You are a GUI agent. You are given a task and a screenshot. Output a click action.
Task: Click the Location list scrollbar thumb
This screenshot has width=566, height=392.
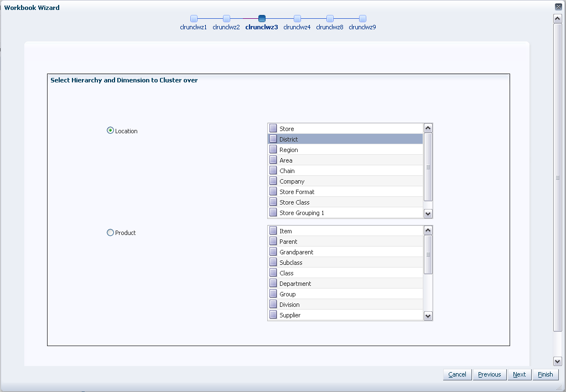428,167
